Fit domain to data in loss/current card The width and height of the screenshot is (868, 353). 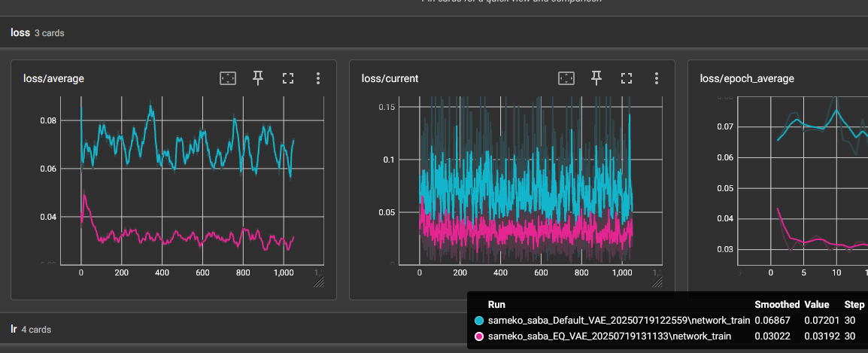[x=566, y=78]
